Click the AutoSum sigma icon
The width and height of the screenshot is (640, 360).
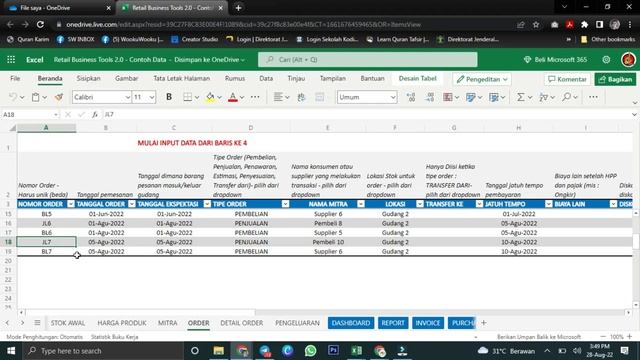point(521,97)
